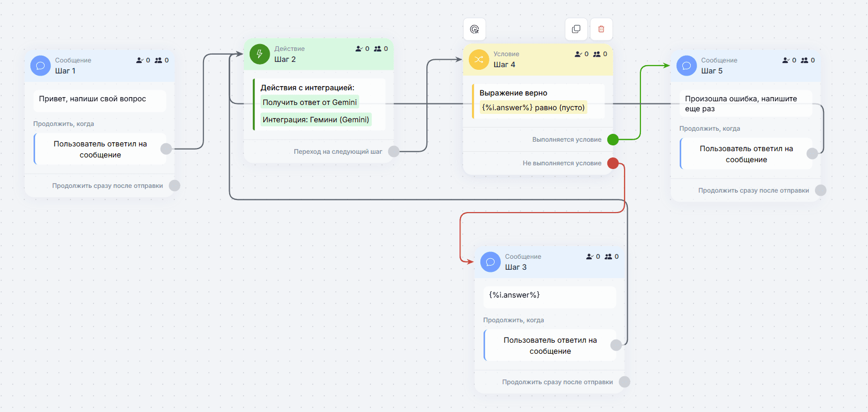The height and width of the screenshot is (412, 868).
Task: Select the '{%i.answer%} равно (пусто)' expression
Action: [x=533, y=108]
